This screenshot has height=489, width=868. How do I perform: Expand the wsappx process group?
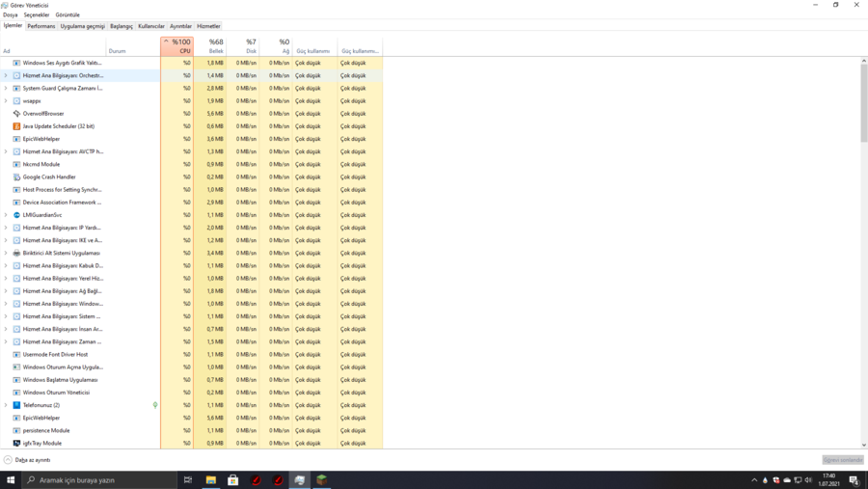6,101
